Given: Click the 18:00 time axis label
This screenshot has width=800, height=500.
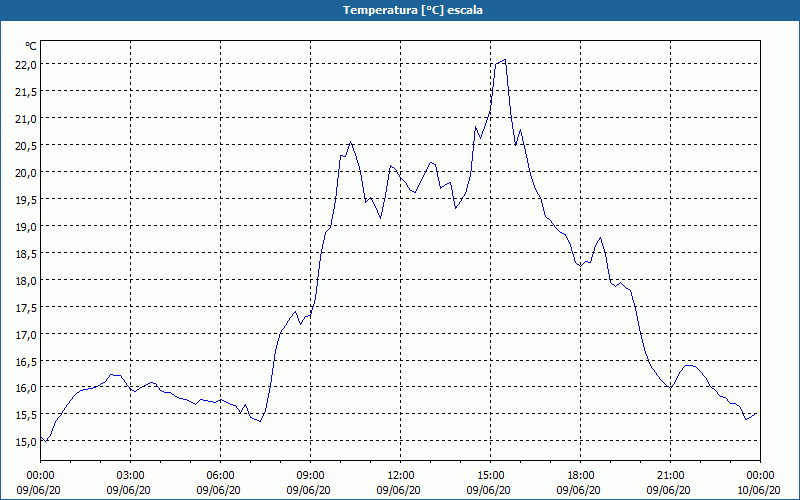Looking at the screenshot, I should coord(581,476).
